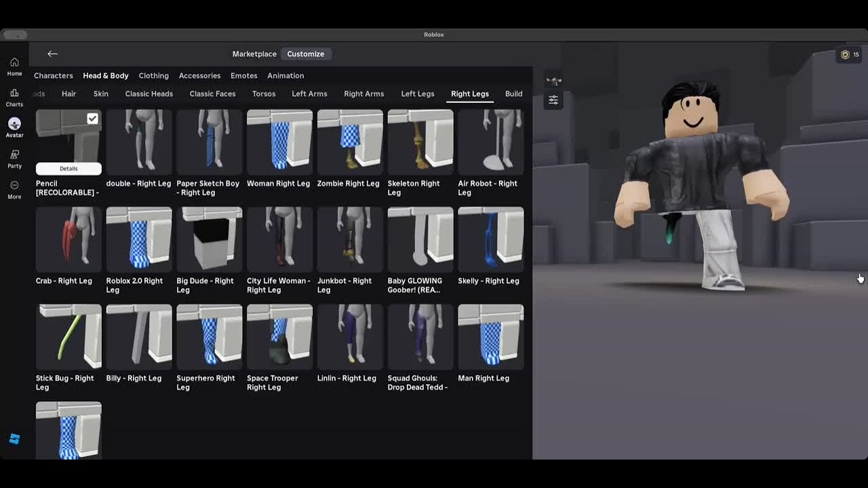Switch to the Marketplace tab
The width and height of the screenshot is (868, 488).
(x=254, y=54)
